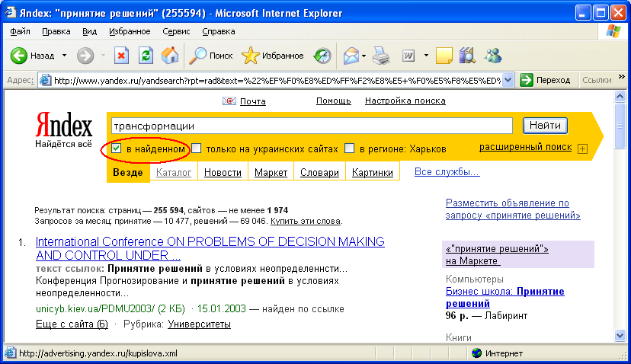This screenshot has width=631, height=364.
Task: Expand the address bar URL dropdown
Action: [x=508, y=80]
